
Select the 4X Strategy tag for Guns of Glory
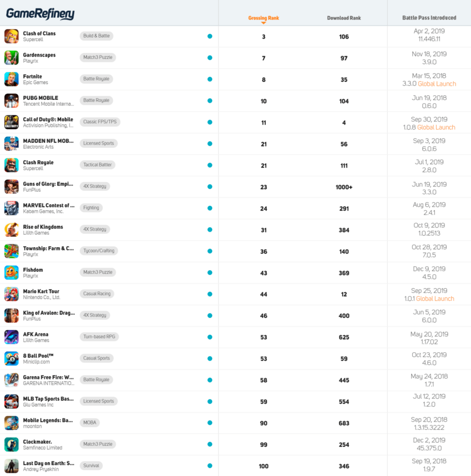(x=95, y=186)
